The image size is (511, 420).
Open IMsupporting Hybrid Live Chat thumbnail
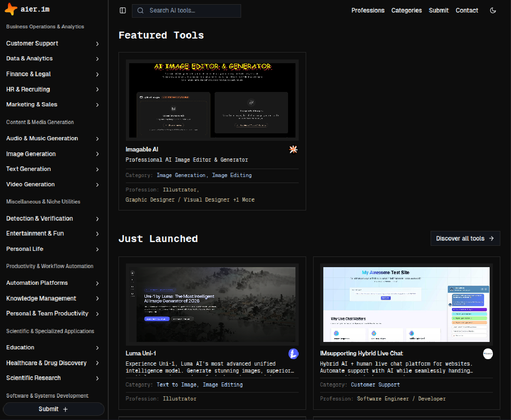pyautogui.click(x=406, y=304)
